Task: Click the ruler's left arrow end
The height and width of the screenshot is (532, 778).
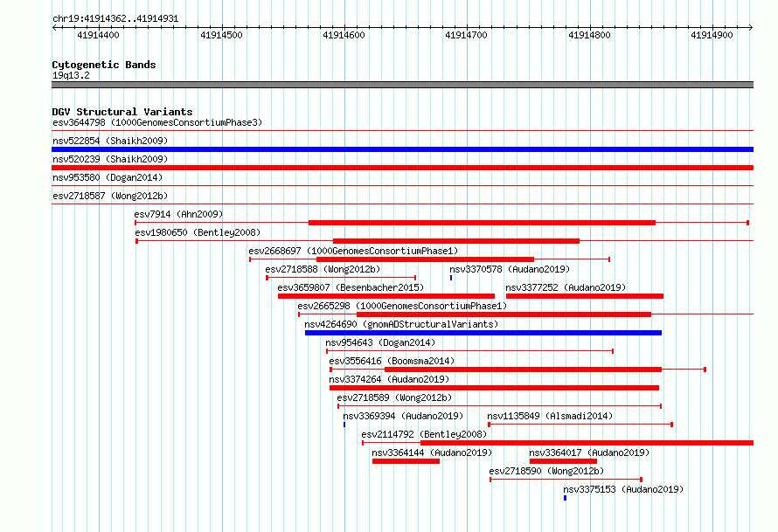Action: pos(54,28)
